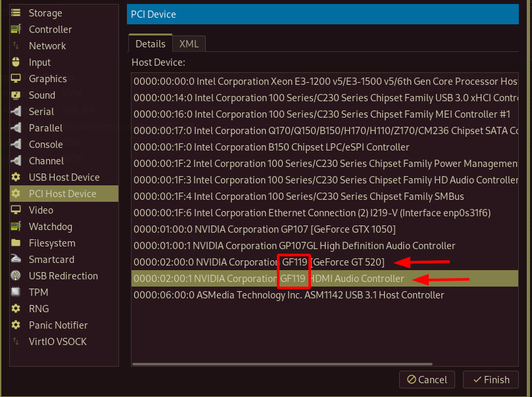Click the horizontal scrollbar of the host device list
The width and height of the screenshot is (532, 397).
pyautogui.click(x=282, y=364)
